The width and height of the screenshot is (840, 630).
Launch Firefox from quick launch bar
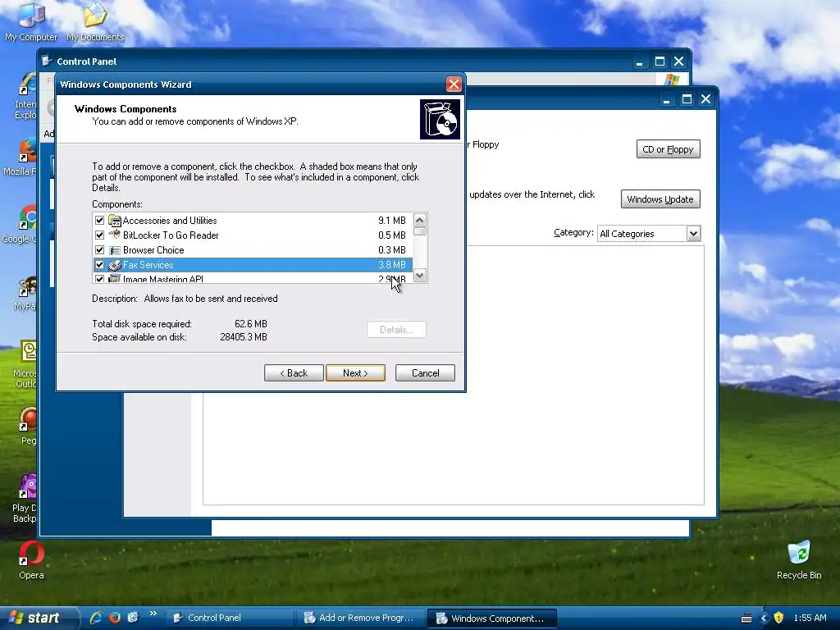[x=115, y=618]
